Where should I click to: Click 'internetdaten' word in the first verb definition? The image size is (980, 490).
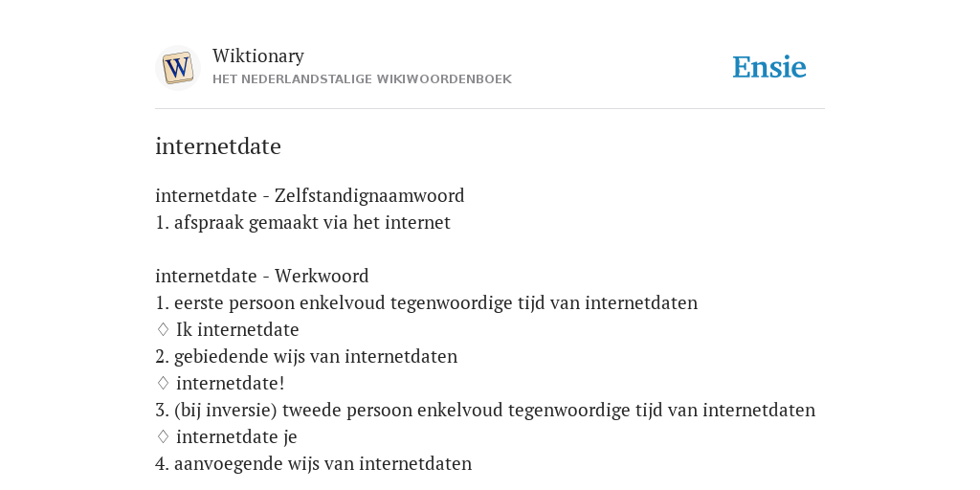pos(641,303)
